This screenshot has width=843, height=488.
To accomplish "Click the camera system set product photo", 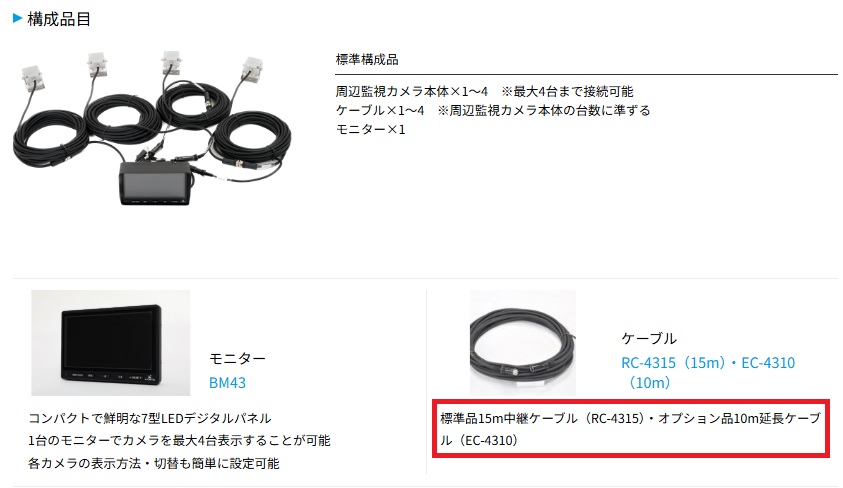I will [x=152, y=128].
